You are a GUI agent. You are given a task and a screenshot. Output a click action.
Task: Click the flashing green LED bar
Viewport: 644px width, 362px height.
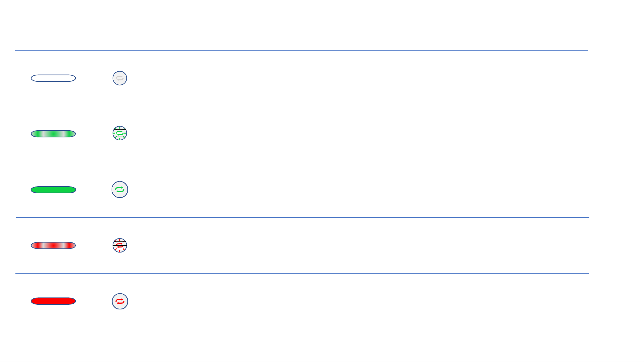pyautogui.click(x=53, y=134)
